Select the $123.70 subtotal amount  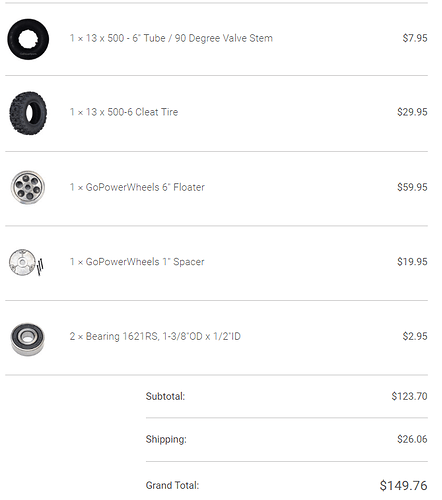click(409, 396)
